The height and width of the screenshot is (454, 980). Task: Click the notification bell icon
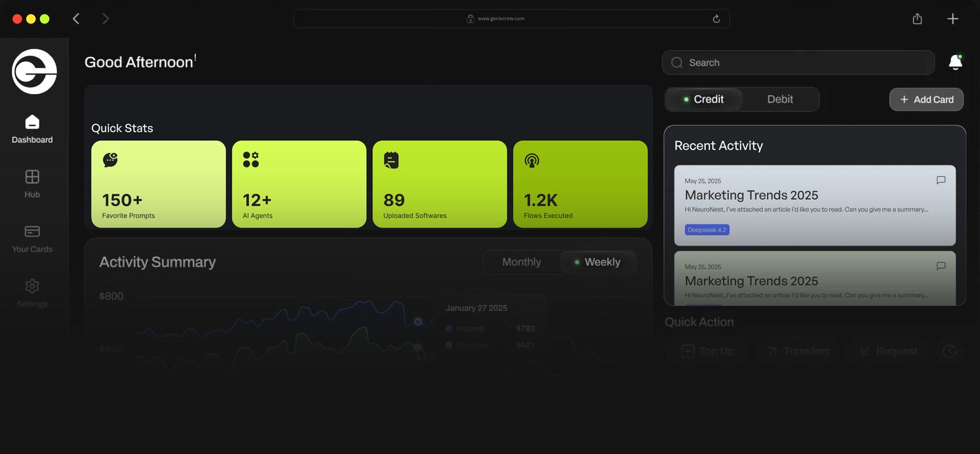(x=955, y=62)
